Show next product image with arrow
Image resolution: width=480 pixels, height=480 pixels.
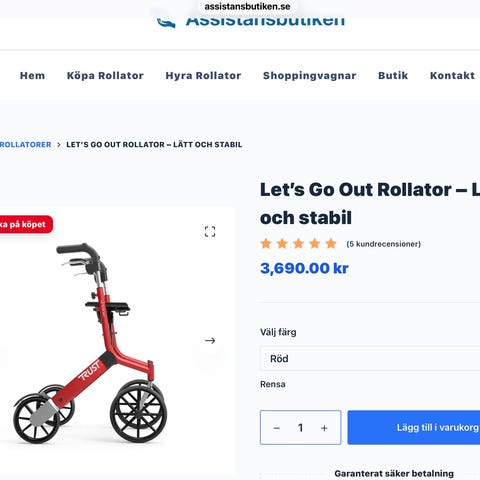210,340
